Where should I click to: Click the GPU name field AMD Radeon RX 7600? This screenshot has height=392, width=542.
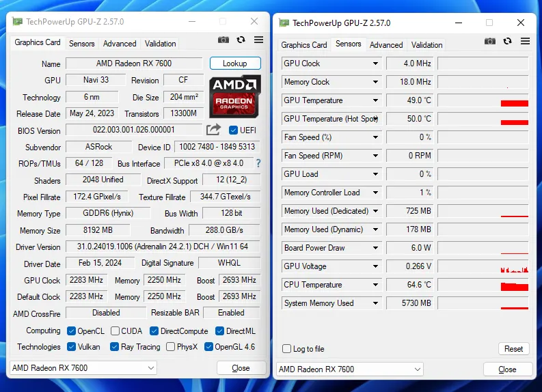click(134, 64)
